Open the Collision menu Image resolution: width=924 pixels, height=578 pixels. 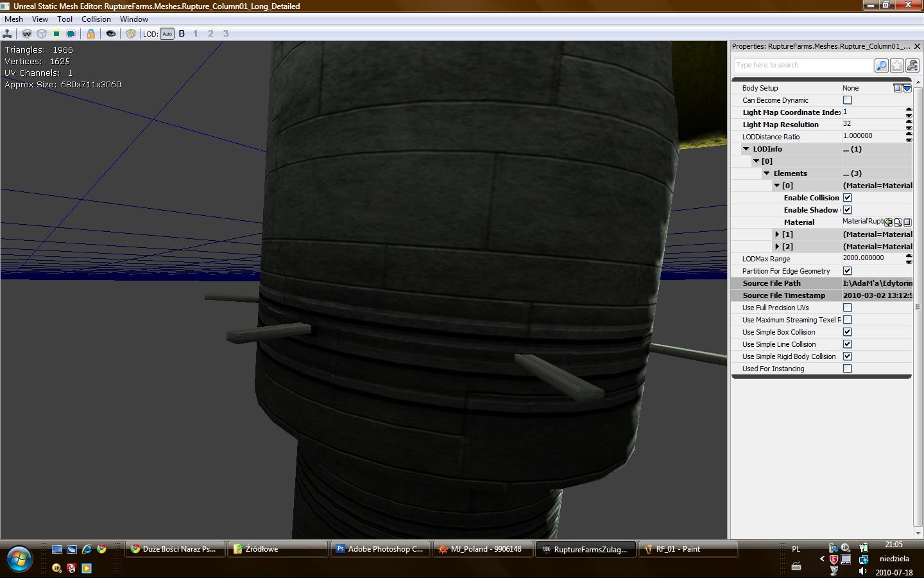pyautogui.click(x=96, y=19)
